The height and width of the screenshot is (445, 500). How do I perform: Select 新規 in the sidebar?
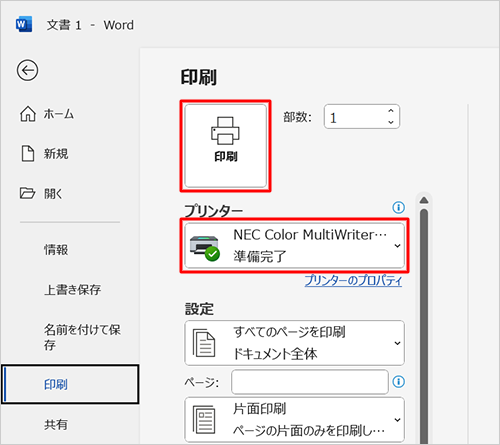pyautogui.click(x=44, y=154)
